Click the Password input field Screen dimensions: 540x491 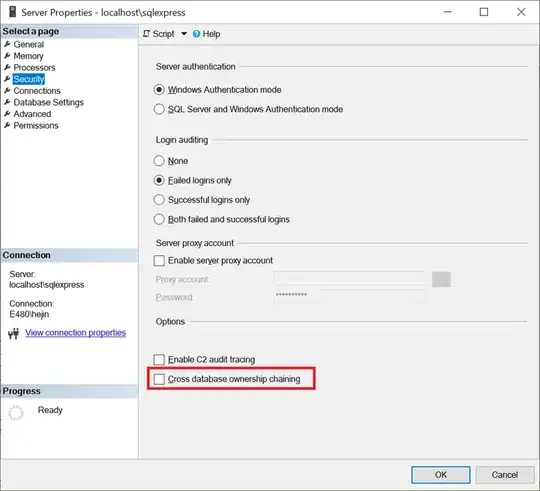349,296
